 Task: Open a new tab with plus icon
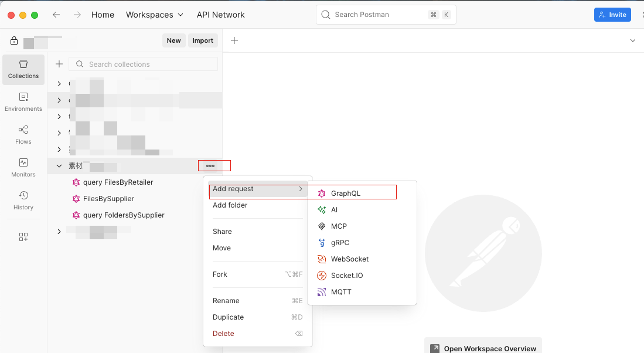pos(234,40)
